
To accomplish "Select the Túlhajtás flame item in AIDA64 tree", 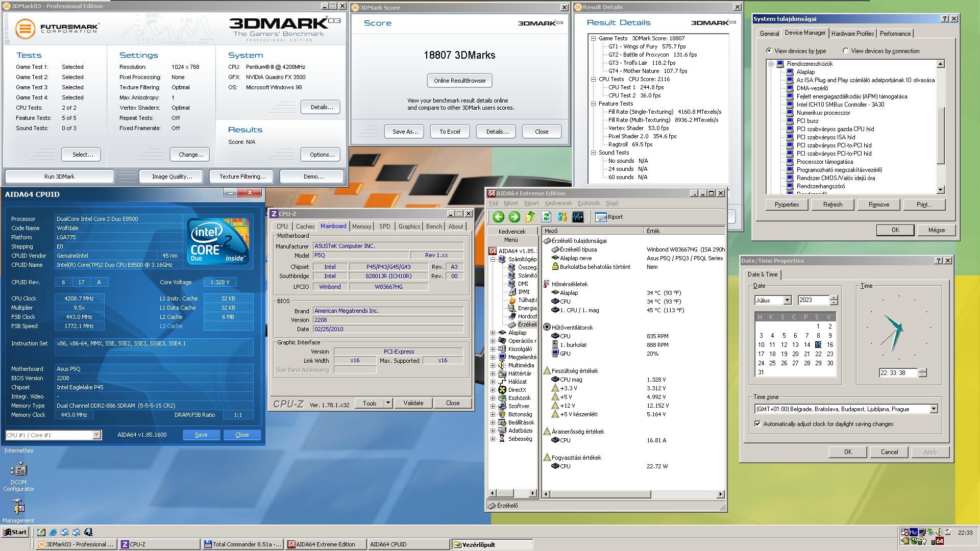I will (523, 300).
